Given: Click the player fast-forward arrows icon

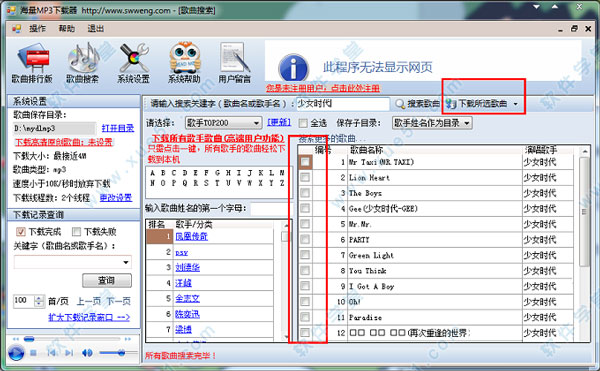Looking at the screenshot, I should [x=127, y=339].
